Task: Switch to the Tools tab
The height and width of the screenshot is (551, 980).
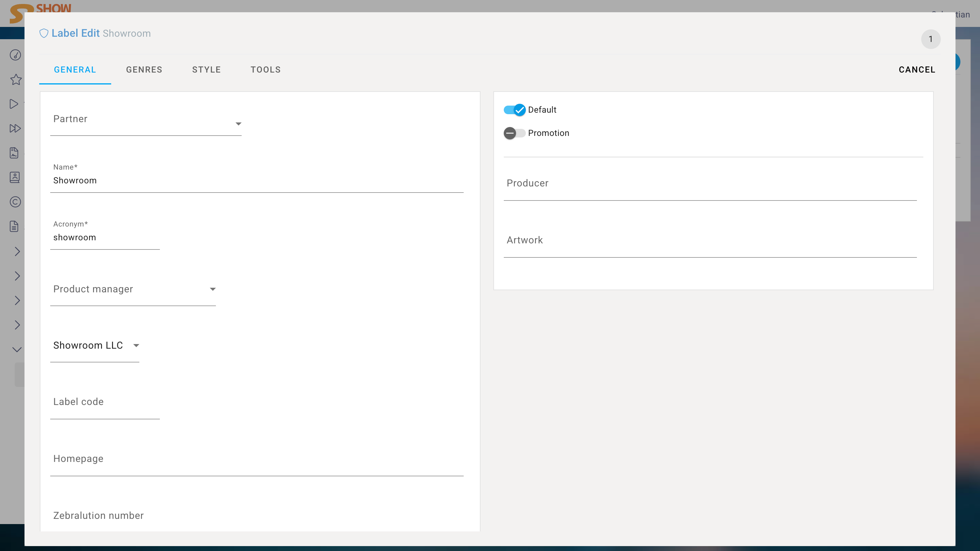Action: click(266, 69)
